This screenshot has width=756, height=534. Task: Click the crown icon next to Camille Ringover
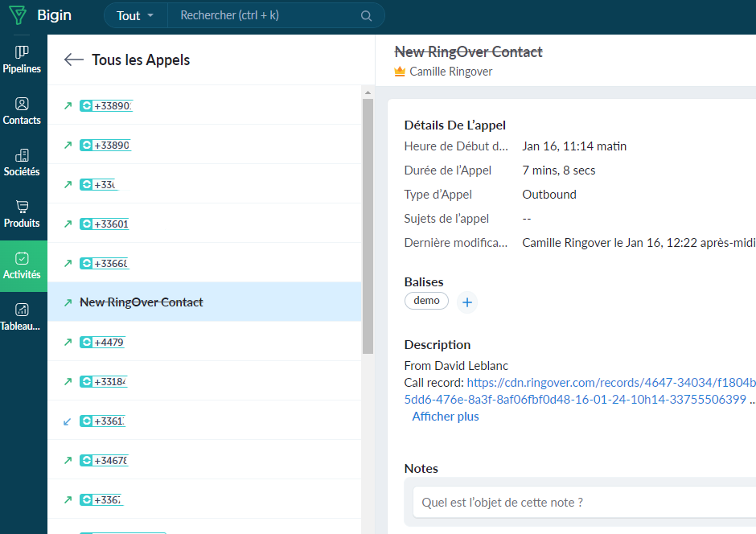pos(400,72)
